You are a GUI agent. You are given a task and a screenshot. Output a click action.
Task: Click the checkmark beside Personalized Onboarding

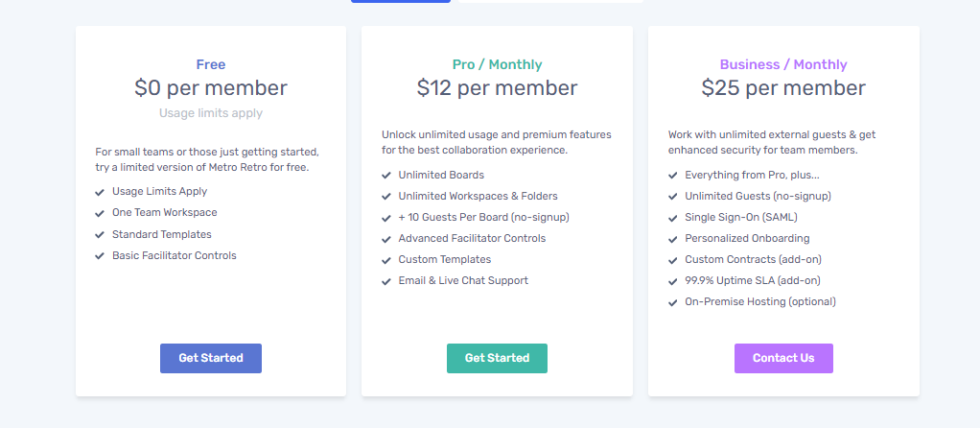(x=673, y=239)
